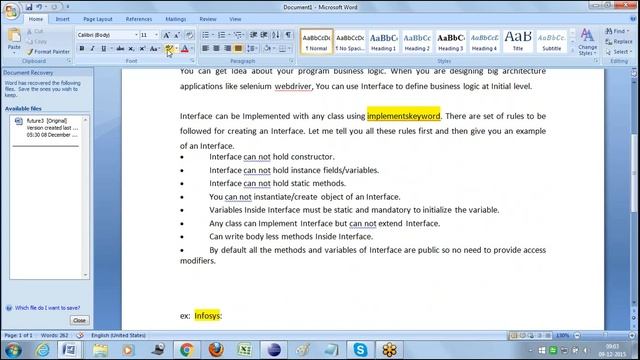
Task: Expand font color dropdown arrow
Action: click(x=192, y=49)
